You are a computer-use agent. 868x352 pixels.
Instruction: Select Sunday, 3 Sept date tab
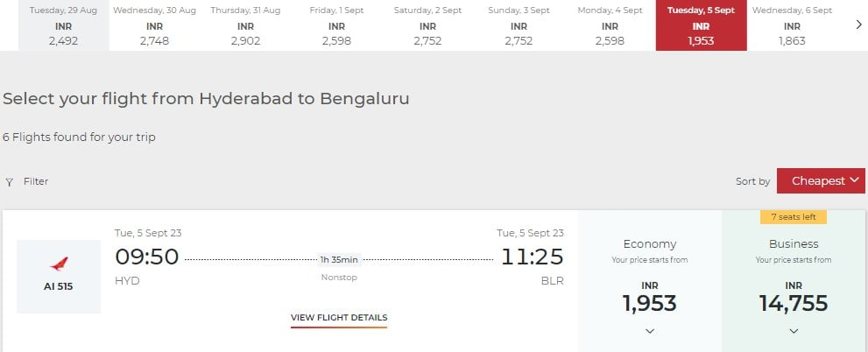point(519,25)
